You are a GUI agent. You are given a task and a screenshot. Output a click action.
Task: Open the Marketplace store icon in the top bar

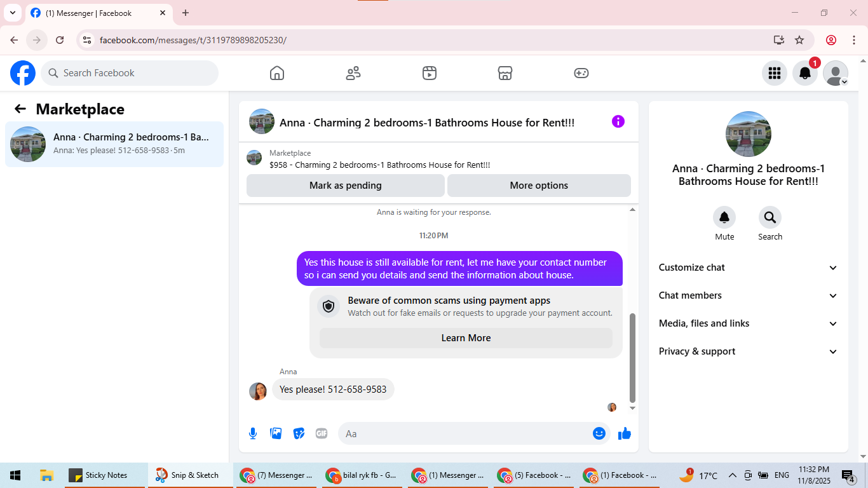coord(505,73)
